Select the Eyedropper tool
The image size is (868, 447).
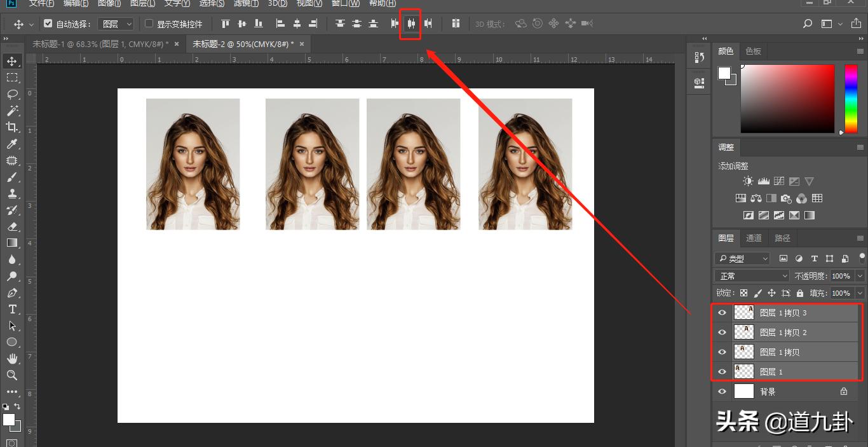pyautogui.click(x=12, y=144)
